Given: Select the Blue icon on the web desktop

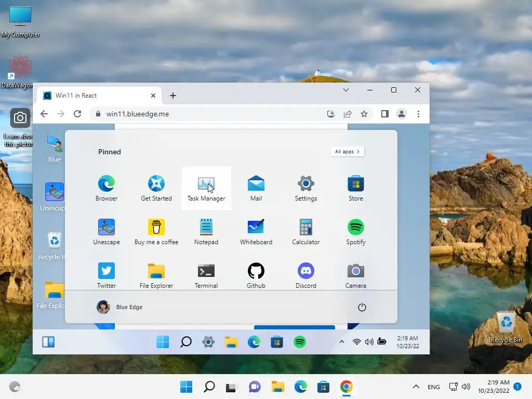Looking at the screenshot, I should (x=54, y=149).
